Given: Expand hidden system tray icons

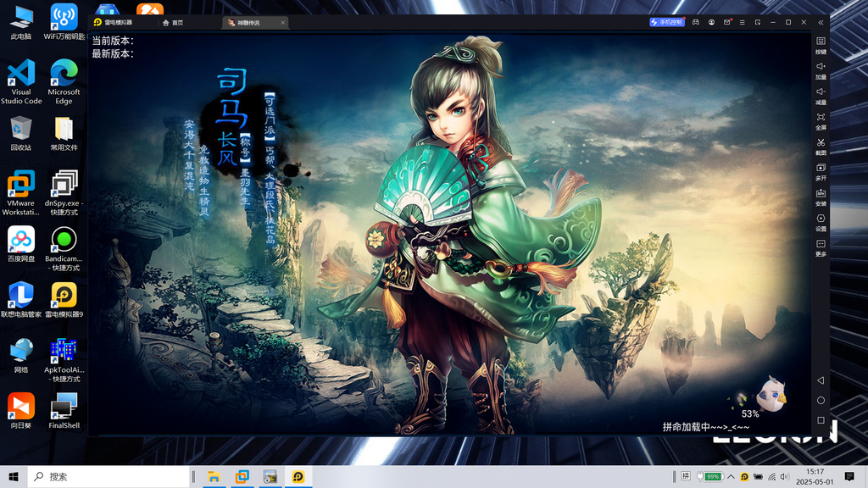Looking at the screenshot, I should tap(731, 476).
